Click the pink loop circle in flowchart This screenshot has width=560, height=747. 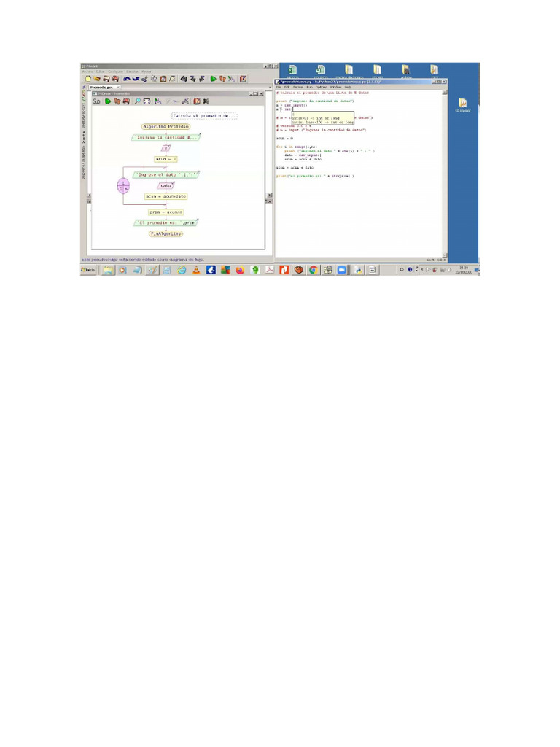123,186
